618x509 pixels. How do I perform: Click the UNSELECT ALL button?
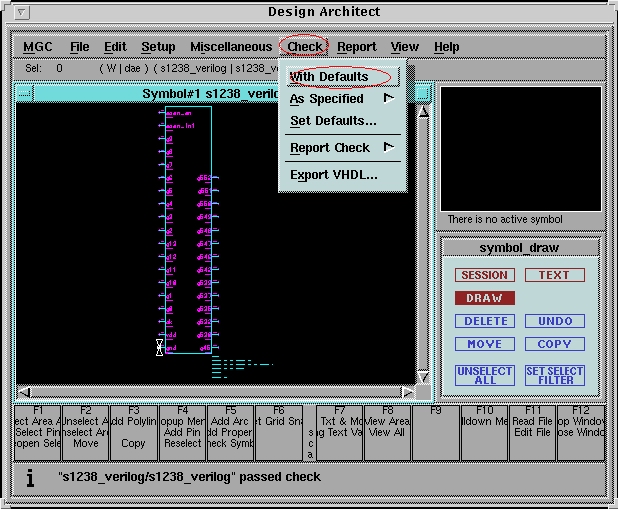tap(484, 375)
